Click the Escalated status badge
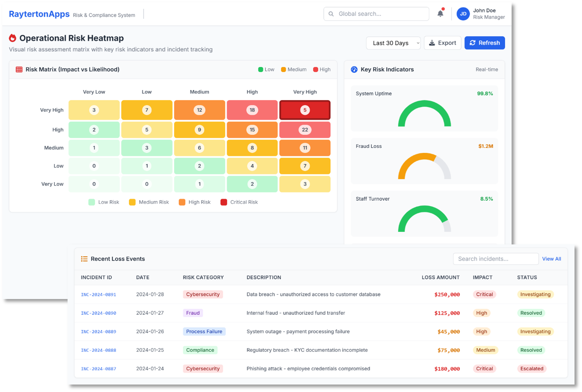 [531, 369]
